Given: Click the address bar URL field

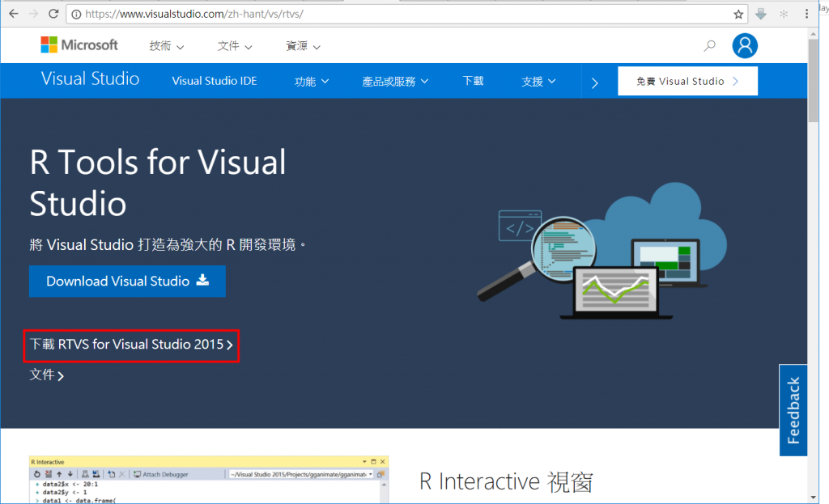Looking at the screenshot, I should (x=407, y=15).
